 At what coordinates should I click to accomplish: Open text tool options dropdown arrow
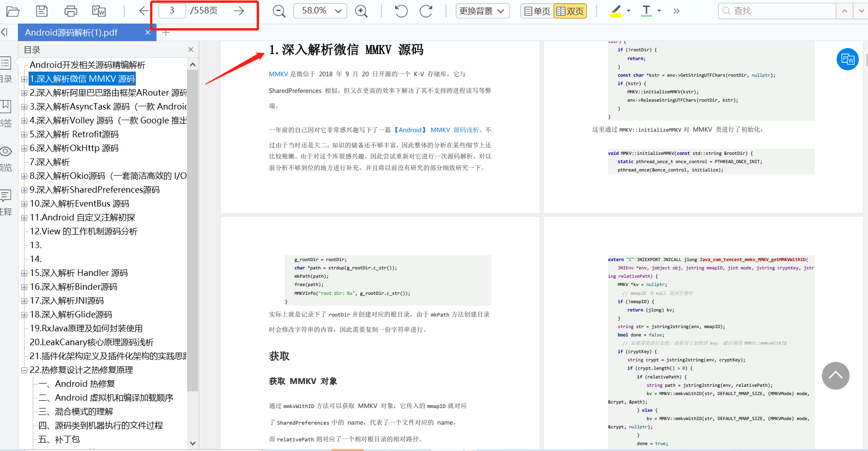[x=659, y=11]
